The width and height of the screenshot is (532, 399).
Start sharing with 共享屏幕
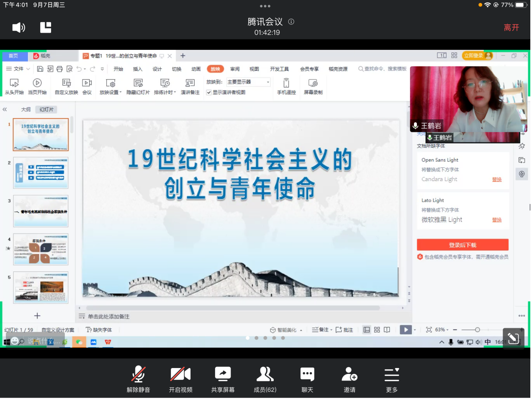[x=223, y=380]
